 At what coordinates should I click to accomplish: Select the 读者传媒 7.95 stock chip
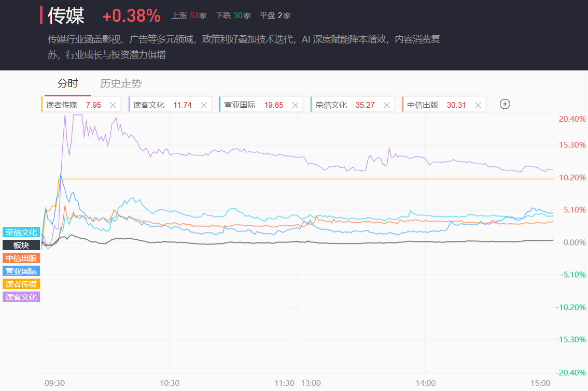point(73,105)
